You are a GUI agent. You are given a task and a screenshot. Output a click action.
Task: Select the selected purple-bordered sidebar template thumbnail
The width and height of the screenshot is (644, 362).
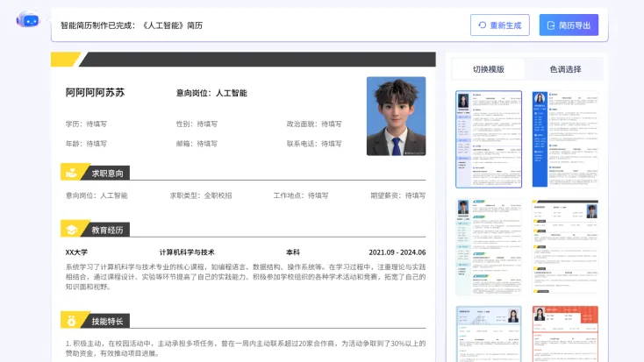click(489, 139)
